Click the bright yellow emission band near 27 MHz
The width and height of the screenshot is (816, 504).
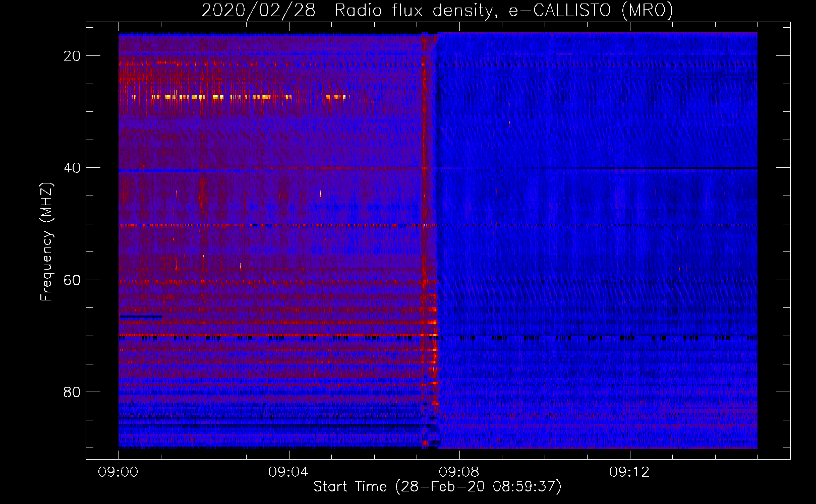coord(240,96)
